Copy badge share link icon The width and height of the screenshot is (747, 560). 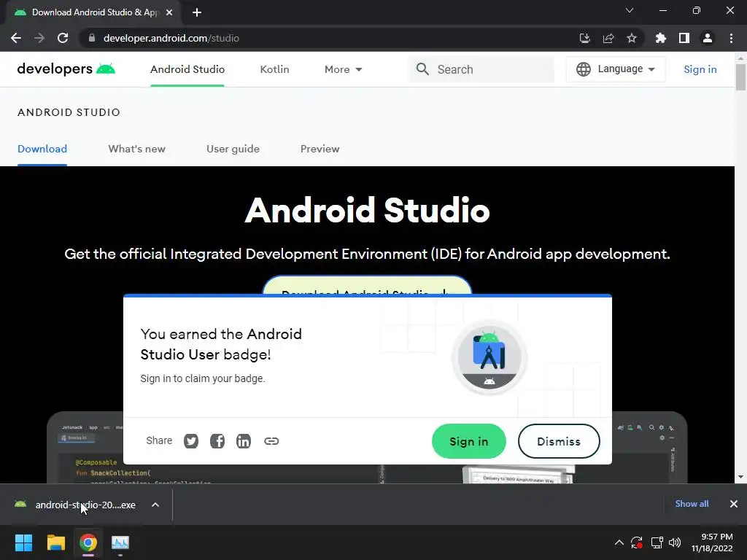(x=271, y=441)
